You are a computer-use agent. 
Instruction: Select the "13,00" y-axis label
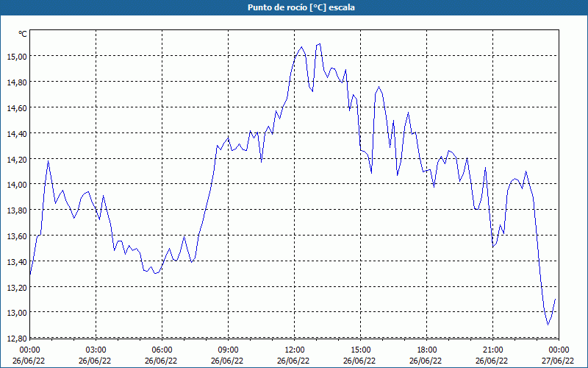(17, 313)
